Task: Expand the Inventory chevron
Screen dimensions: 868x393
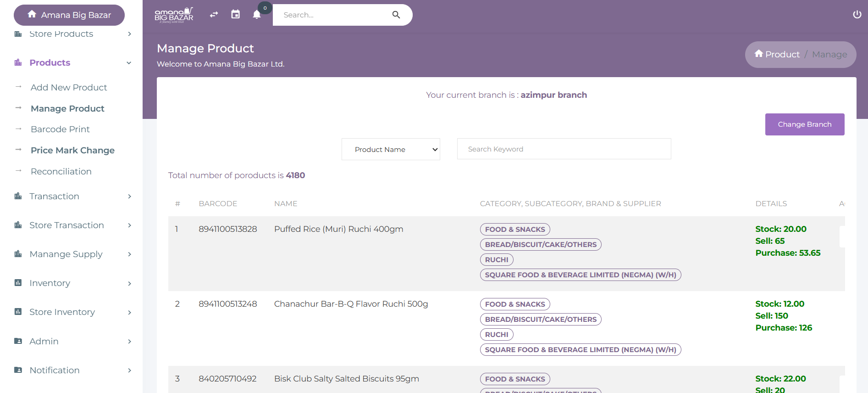Action: point(130,284)
